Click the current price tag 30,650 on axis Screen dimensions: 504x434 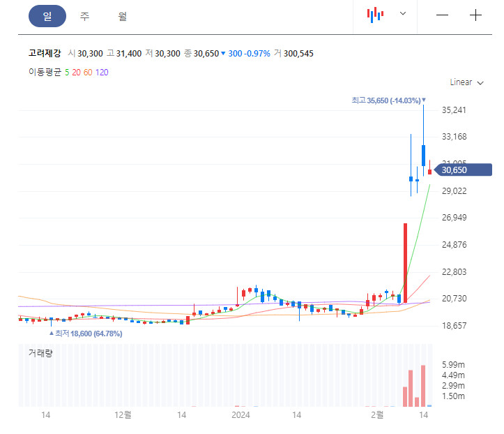463,170
